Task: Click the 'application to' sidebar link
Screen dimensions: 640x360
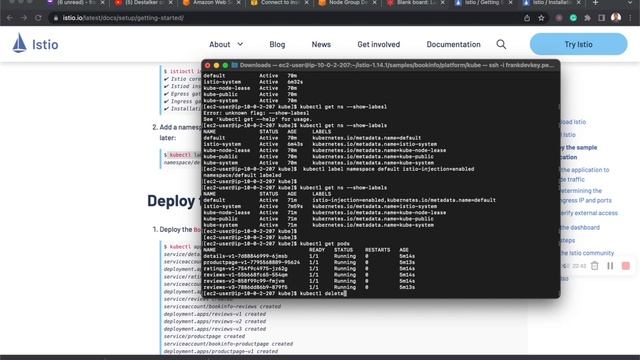Action: pos(585,170)
